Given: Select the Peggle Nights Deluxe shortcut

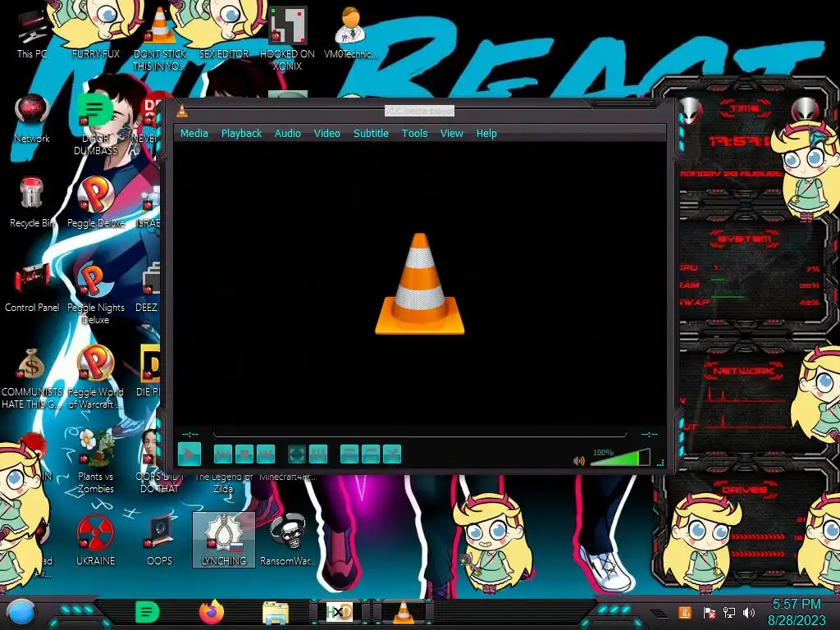Looking at the screenshot, I should 96,294.
